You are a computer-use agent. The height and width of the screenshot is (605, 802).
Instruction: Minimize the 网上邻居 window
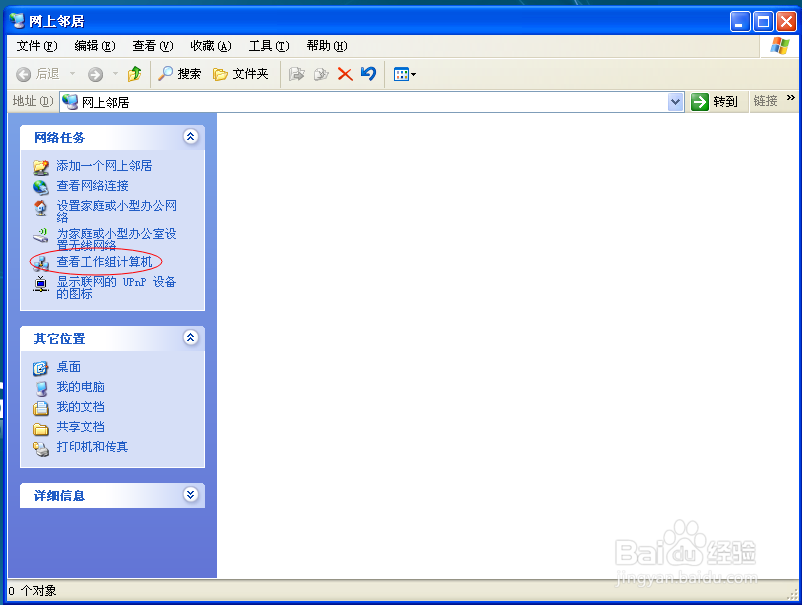tap(740, 21)
